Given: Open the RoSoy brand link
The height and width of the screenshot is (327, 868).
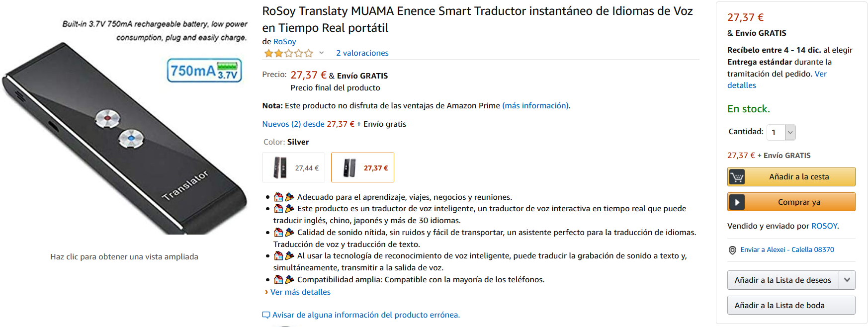Looking at the screenshot, I should [x=284, y=42].
